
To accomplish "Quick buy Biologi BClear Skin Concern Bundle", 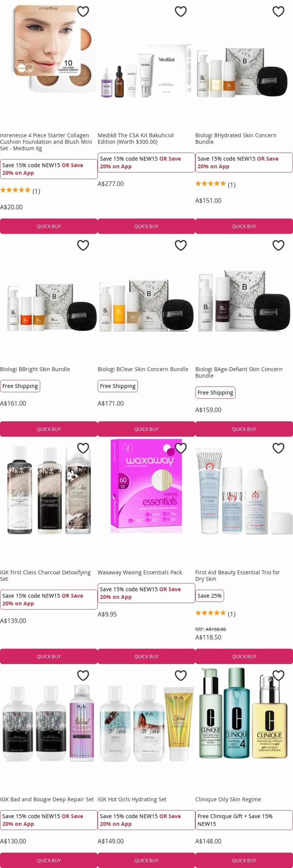I will [146, 429].
